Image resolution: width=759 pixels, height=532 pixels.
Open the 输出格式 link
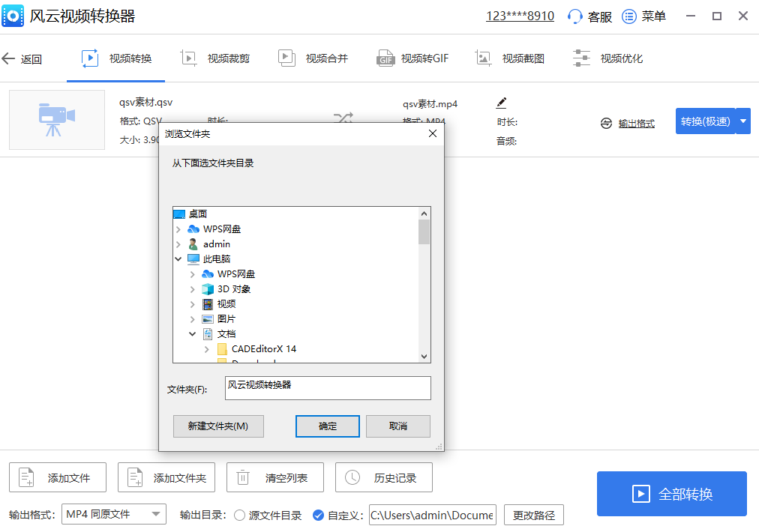pyautogui.click(x=636, y=124)
